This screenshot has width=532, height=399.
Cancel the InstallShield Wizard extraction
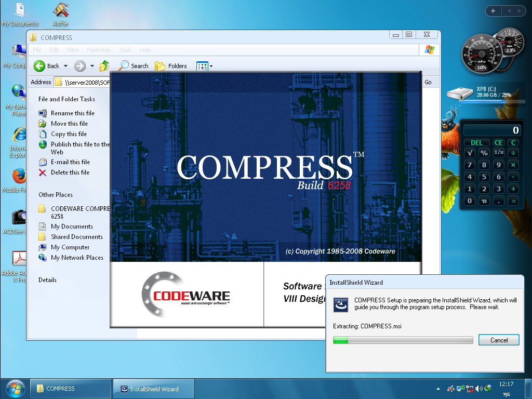point(499,340)
